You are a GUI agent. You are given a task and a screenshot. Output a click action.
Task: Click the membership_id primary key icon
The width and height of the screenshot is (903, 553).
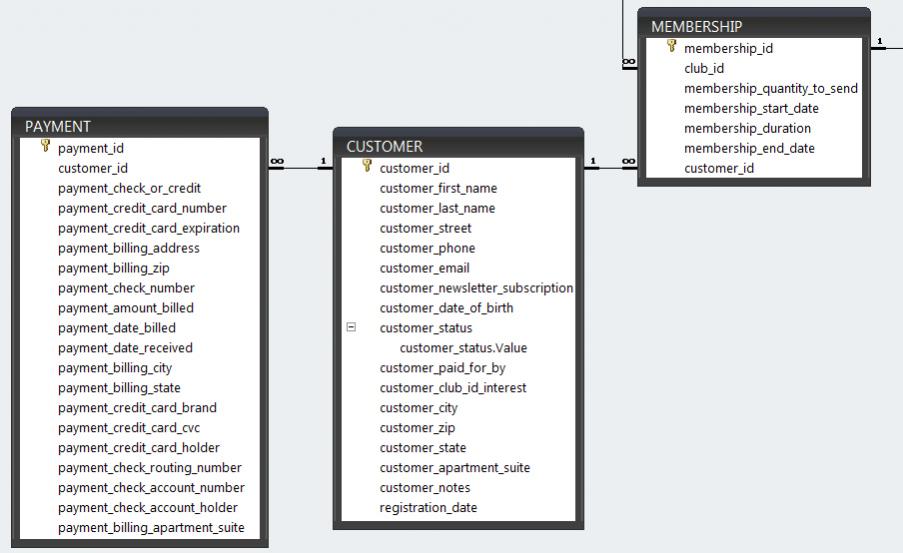(671, 46)
